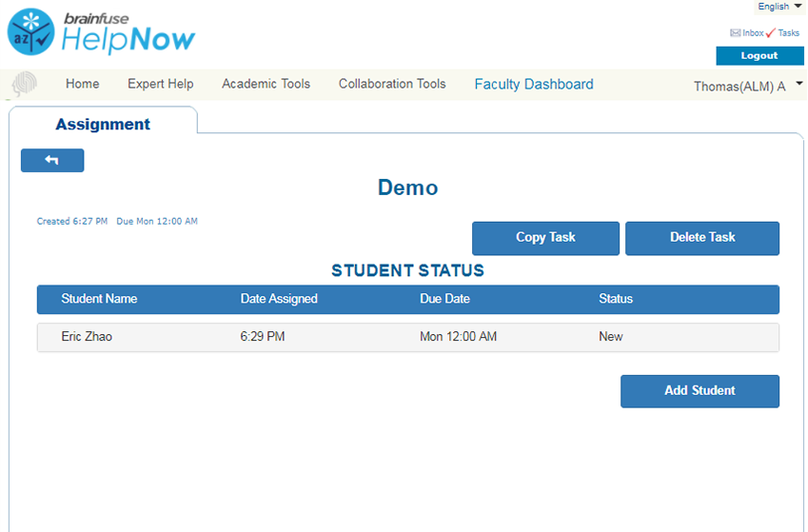Select the Eric Zhao student row
The width and height of the screenshot is (808, 532).
[407, 337]
